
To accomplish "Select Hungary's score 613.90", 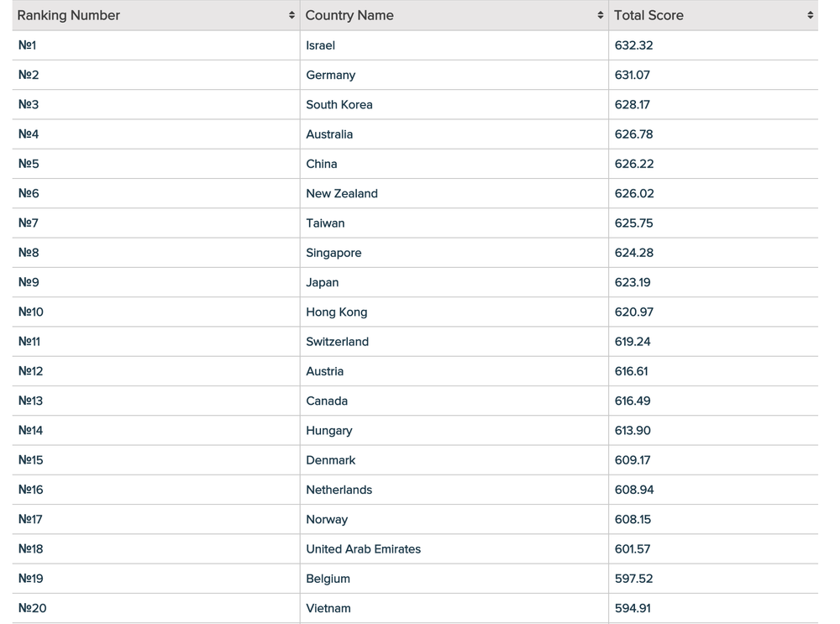I will point(633,431).
